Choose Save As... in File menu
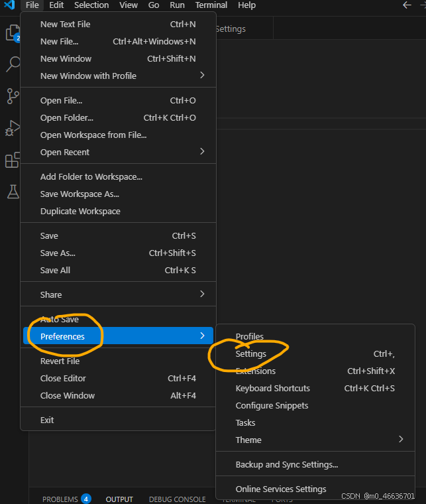This screenshot has width=426, height=504. [x=118, y=253]
